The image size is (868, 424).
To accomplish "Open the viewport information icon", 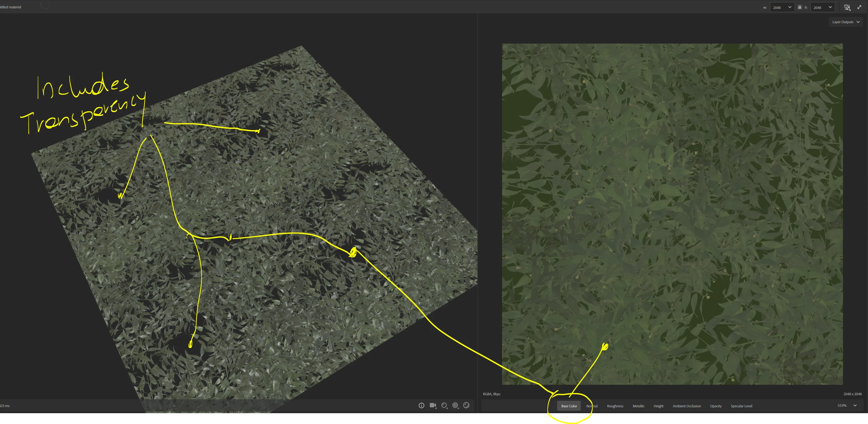I will [x=421, y=405].
